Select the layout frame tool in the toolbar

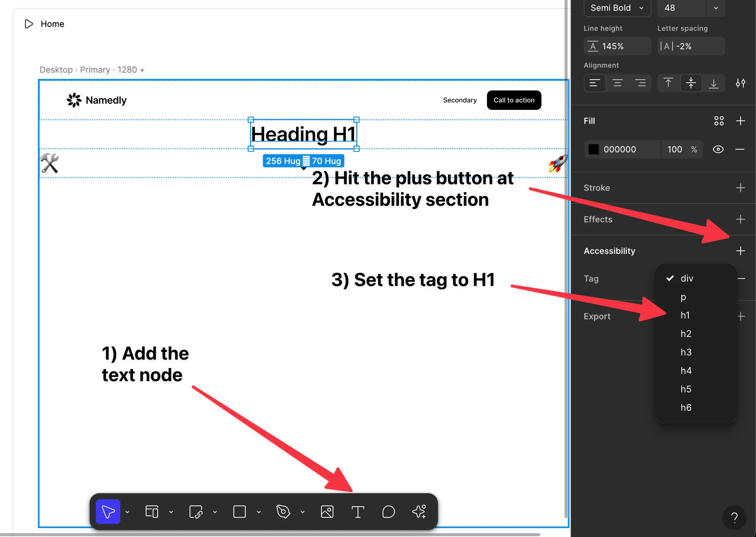click(x=152, y=512)
